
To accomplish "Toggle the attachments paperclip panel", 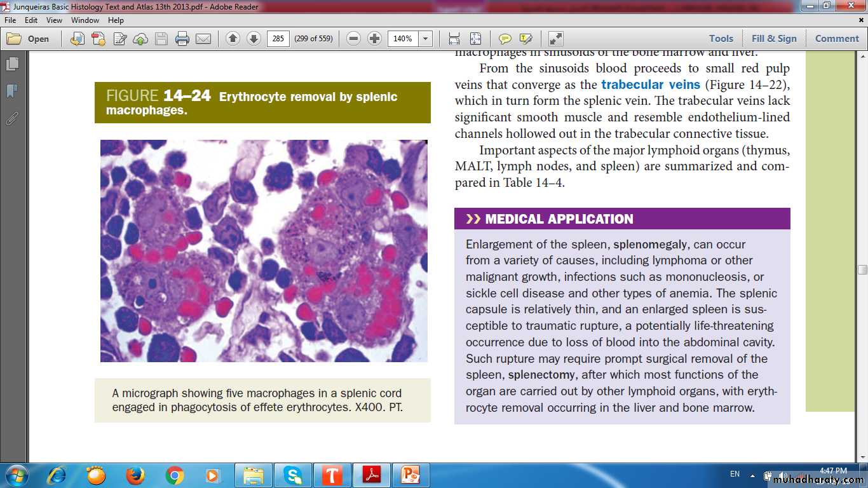I will [x=12, y=118].
